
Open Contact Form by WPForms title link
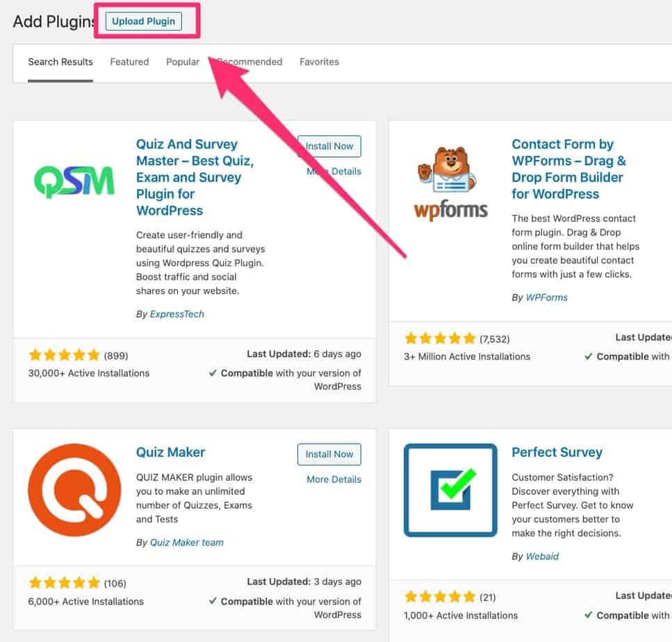click(568, 169)
